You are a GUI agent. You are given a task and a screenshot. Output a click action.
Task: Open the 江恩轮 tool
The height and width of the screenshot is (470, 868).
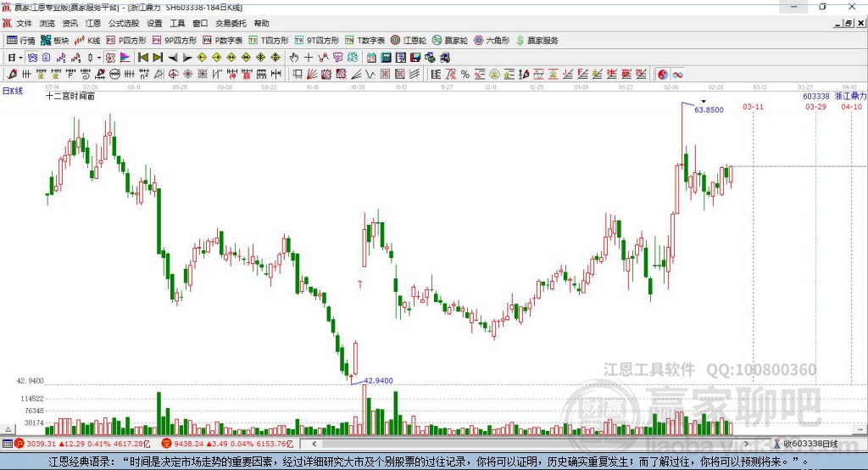click(409, 41)
